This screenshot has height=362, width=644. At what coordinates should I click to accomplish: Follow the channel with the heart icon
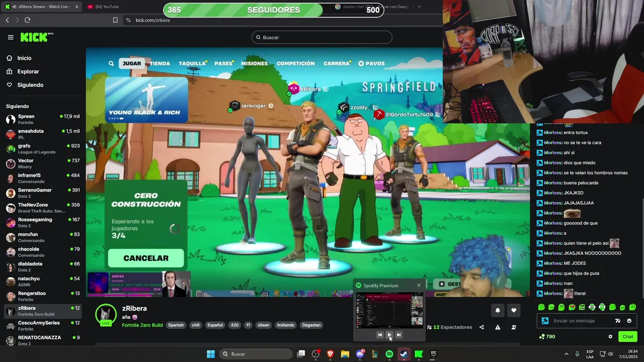(514, 310)
